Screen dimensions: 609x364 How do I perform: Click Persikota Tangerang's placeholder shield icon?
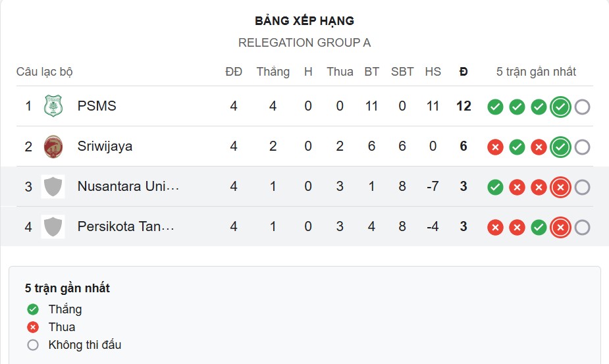tap(53, 227)
